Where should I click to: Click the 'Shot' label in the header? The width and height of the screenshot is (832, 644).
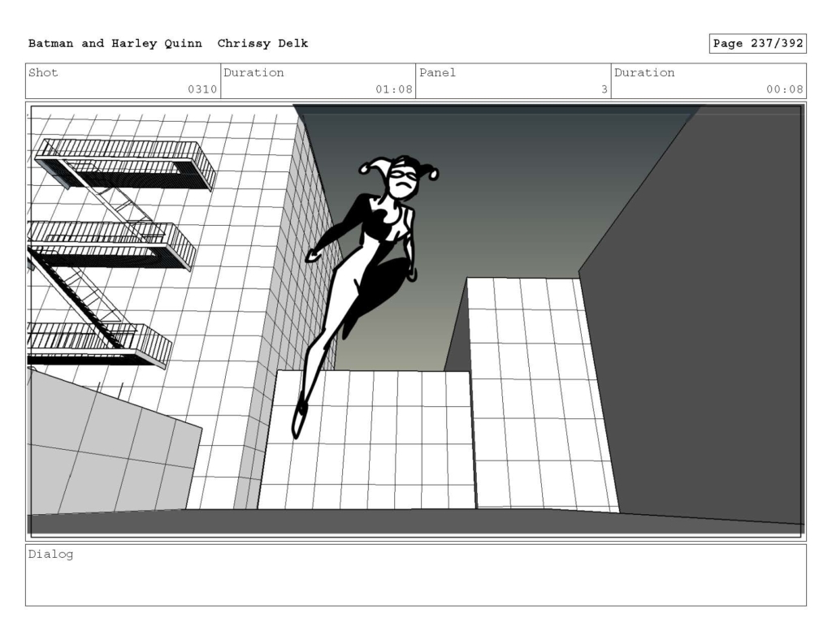pos(43,72)
